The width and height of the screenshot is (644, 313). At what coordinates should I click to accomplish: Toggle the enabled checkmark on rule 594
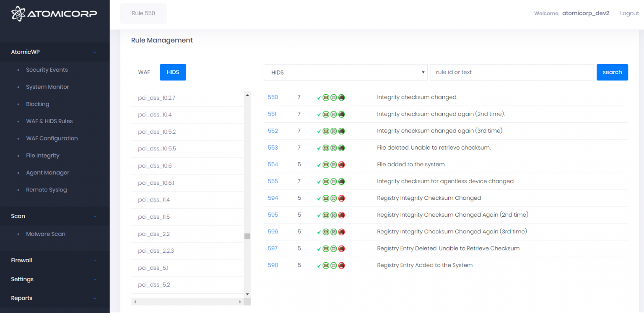tap(319, 198)
